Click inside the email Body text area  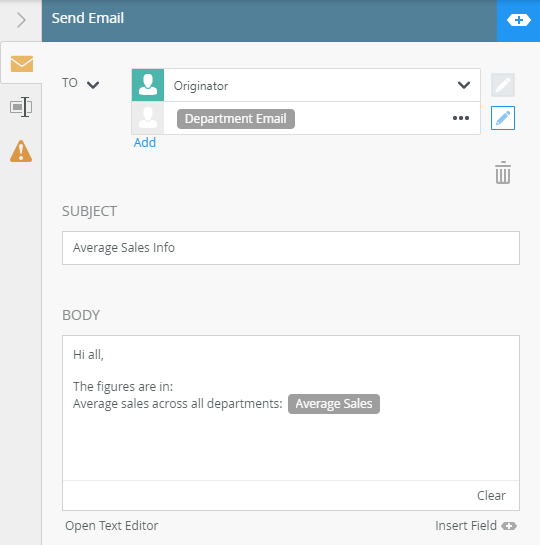point(291,408)
